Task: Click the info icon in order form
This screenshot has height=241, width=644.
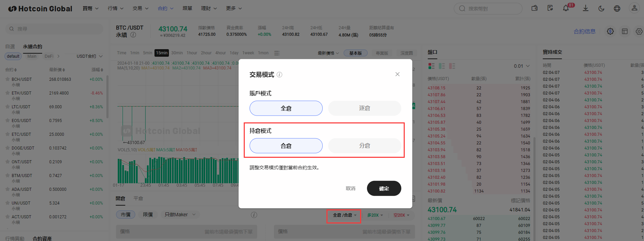Action: click(254, 215)
